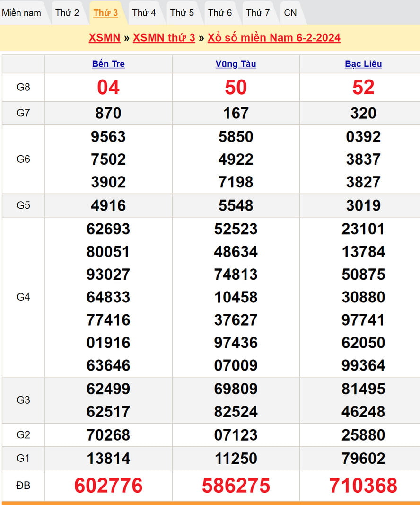Open the XSMN thứ 3 breadcrumb link
This screenshot has height=505, width=420.
164,38
